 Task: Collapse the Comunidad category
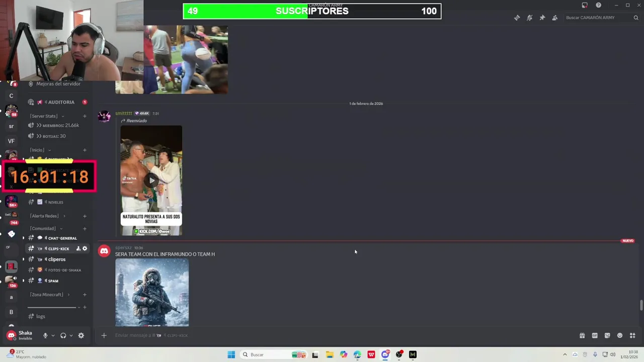pos(45,228)
